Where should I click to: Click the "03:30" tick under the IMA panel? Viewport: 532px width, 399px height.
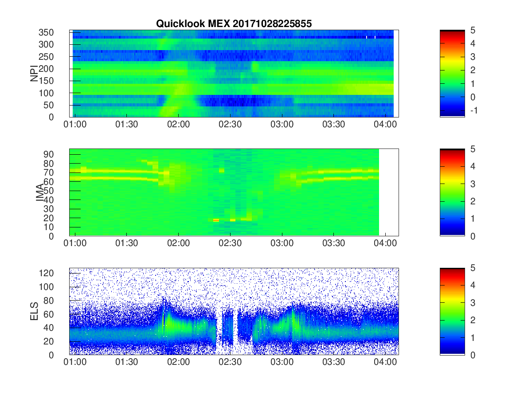(x=333, y=244)
